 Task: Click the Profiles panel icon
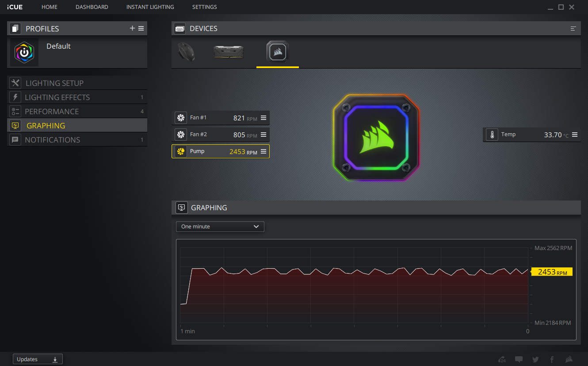(15, 29)
